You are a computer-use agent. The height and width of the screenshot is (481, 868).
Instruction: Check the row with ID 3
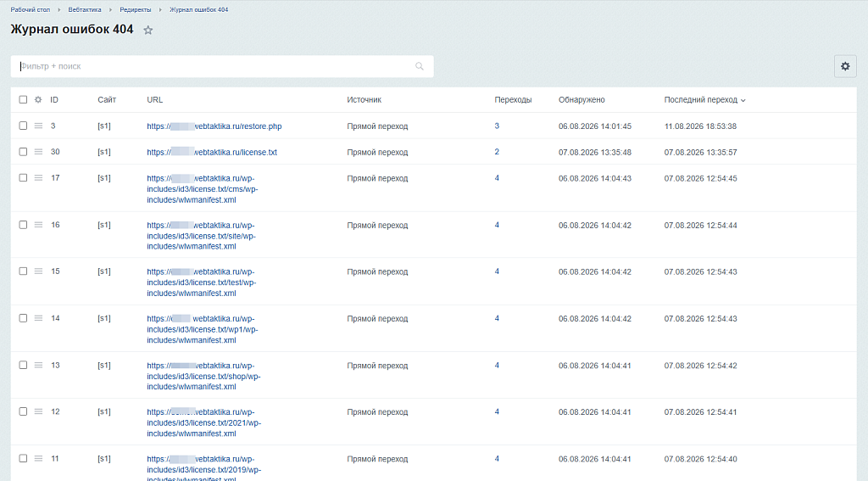(23, 126)
